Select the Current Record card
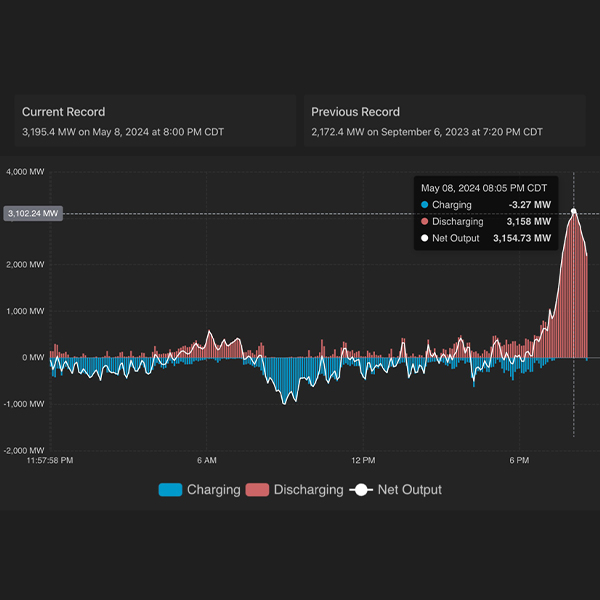This screenshot has width=600, height=600. click(x=155, y=121)
